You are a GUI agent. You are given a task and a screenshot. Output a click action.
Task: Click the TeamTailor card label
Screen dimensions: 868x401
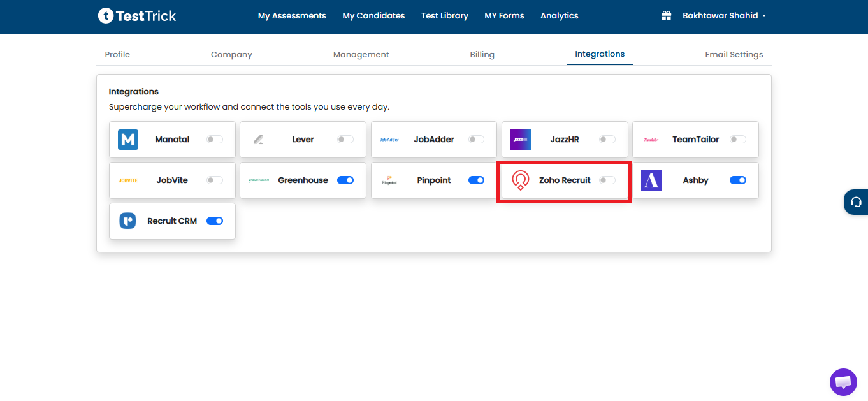pyautogui.click(x=696, y=140)
